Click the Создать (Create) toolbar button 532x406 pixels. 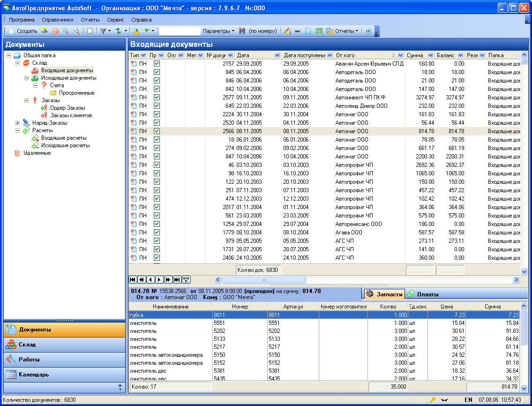point(23,31)
